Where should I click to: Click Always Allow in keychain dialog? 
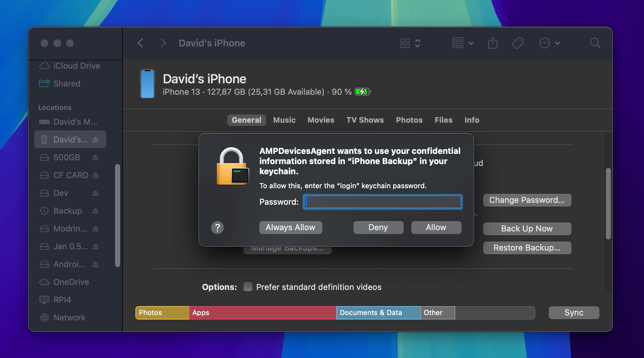coord(291,228)
